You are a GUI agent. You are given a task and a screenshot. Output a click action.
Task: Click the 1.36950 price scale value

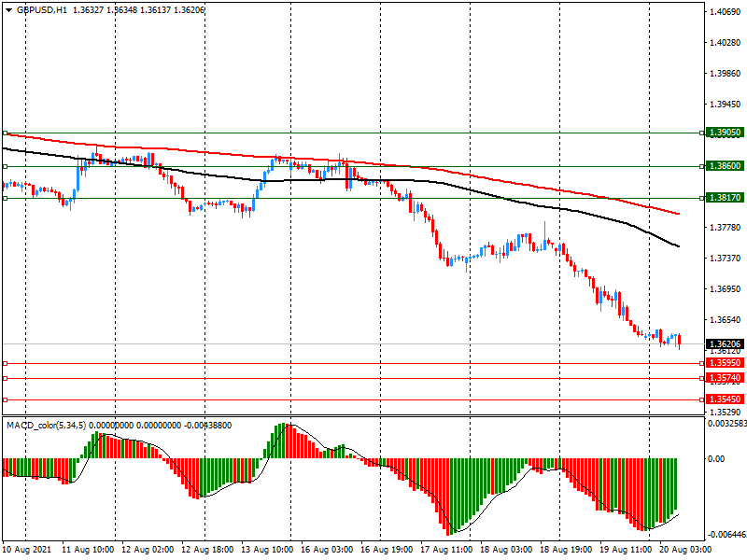[726, 289]
